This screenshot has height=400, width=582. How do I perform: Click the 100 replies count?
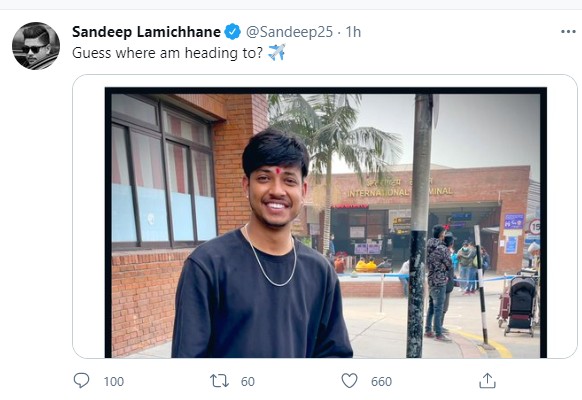[114, 381]
